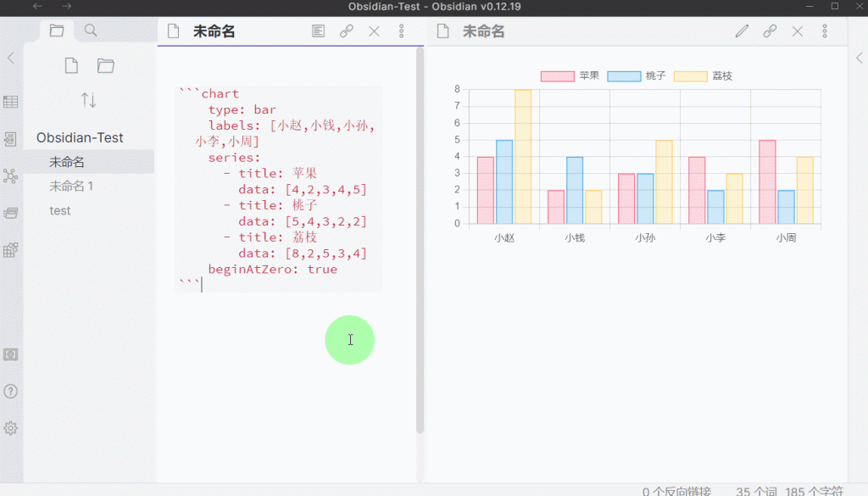The height and width of the screenshot is (496, 868).
Task: Open help via question mark icon
Action: [10, 392]
